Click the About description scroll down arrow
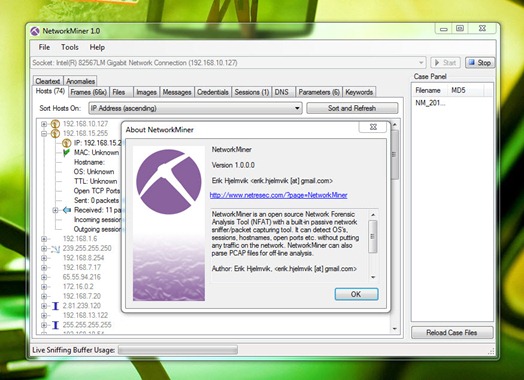The image size is (524, 380). tap(373, 277)
